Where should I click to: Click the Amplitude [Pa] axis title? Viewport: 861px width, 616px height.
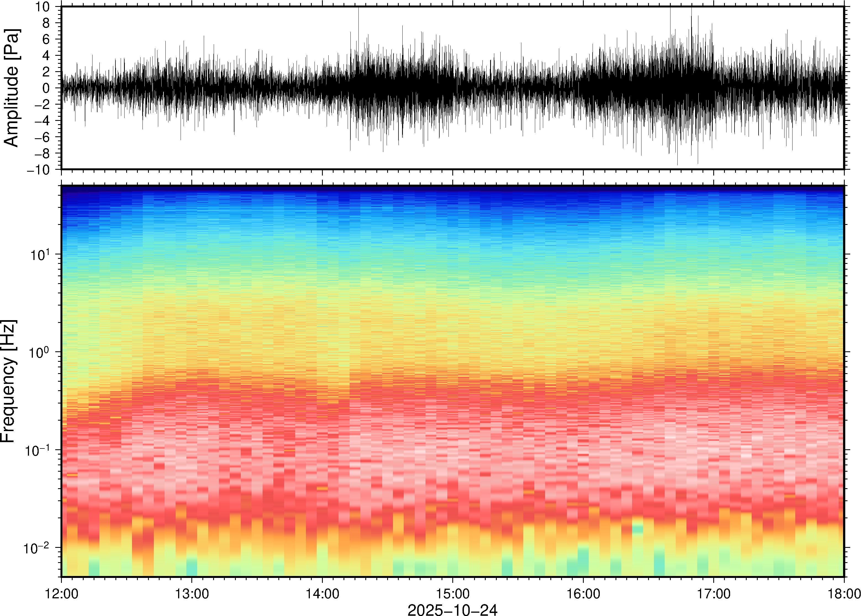click(11, 88)
